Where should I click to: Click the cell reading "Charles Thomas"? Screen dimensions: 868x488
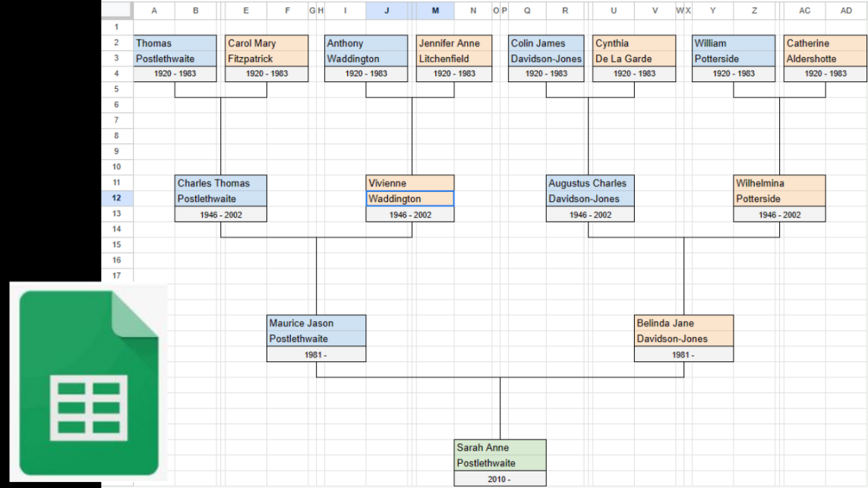(221, 183)
